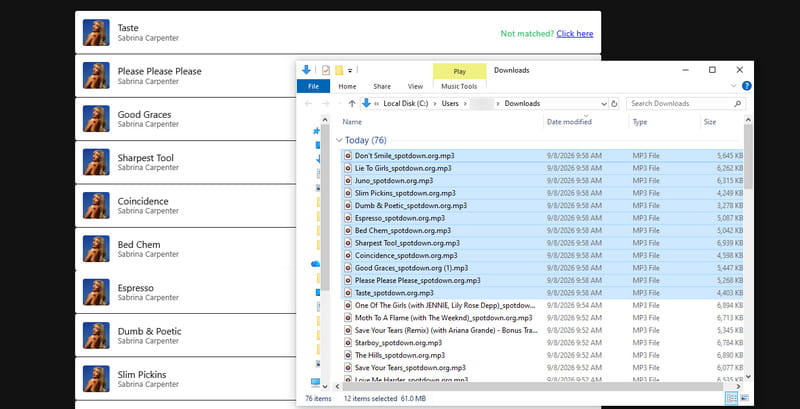Select Good Graces_spotdown.org (1).mp3 file icon

[348, 268]
